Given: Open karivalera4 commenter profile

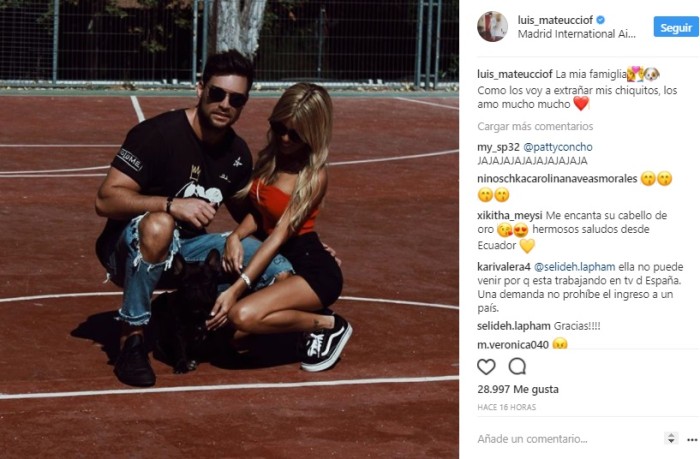Looking at the screenshot, I should point(504,267).
